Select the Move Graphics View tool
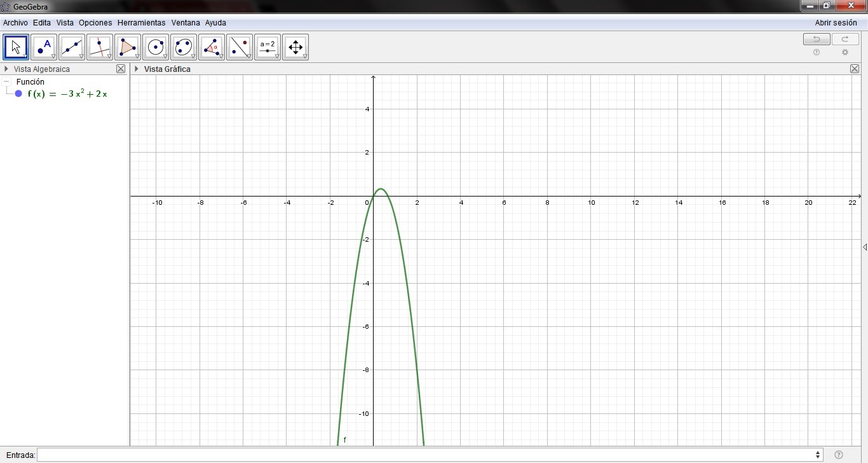Screen dimensions: 868x463 pyautogui.click(x=295, y=47)
